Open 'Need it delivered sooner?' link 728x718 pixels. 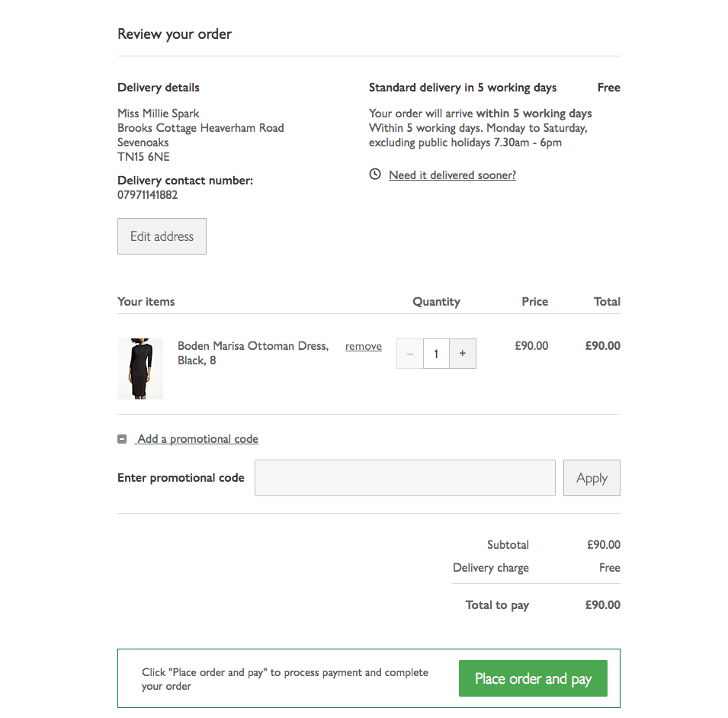coord(452,175)
